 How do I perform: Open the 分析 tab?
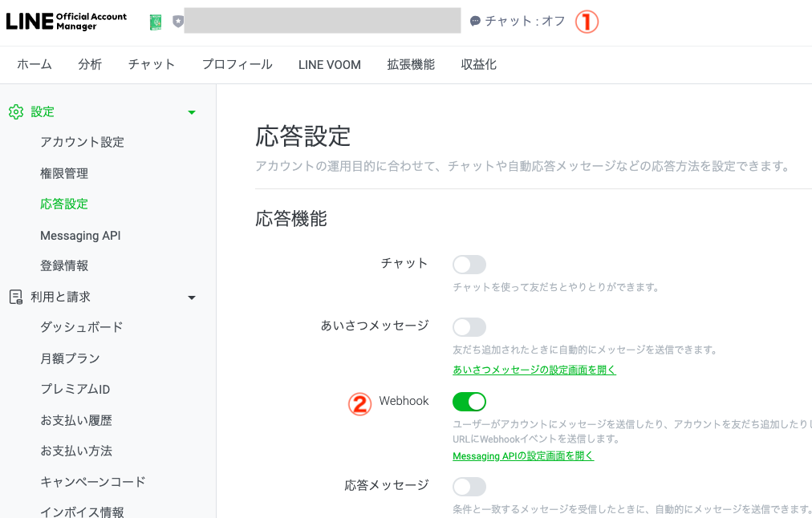pos(90,65)
